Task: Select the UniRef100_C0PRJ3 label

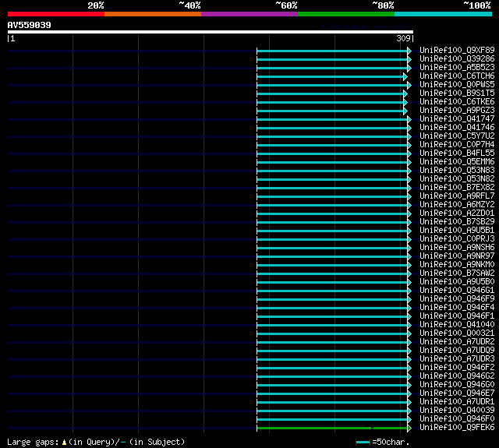Action: coord(457,239)
